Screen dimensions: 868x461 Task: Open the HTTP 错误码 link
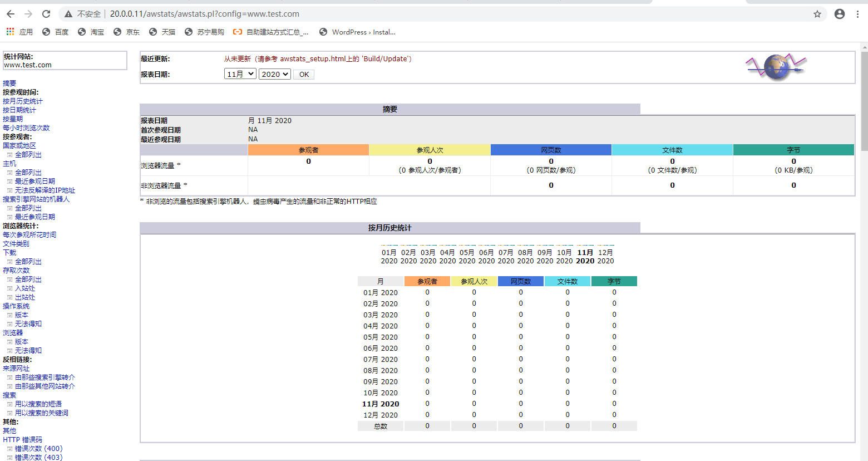pos(22,440)
